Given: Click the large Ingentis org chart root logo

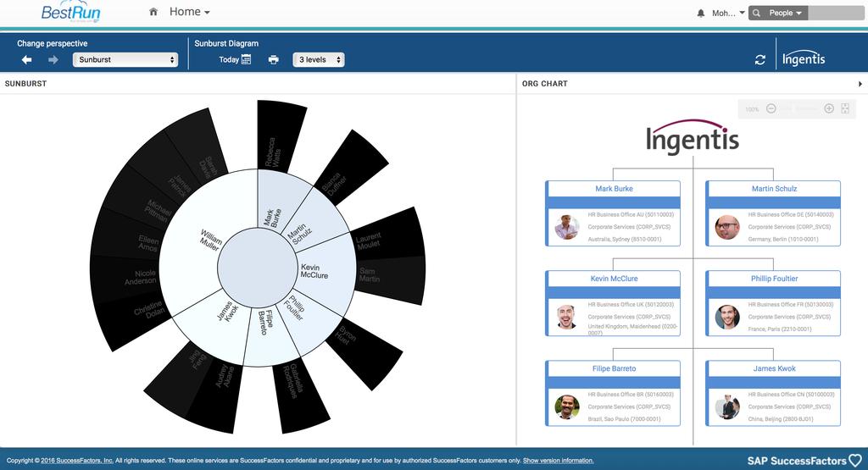Looking at the screenshot, I should click(693, 136).
